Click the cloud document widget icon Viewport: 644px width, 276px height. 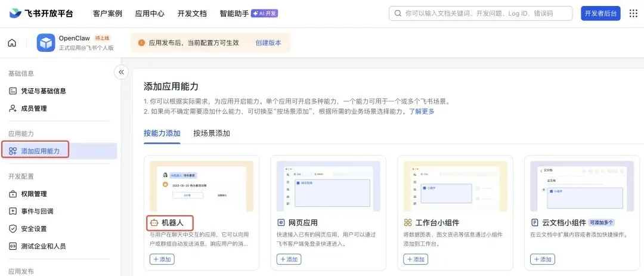point(535,223)
